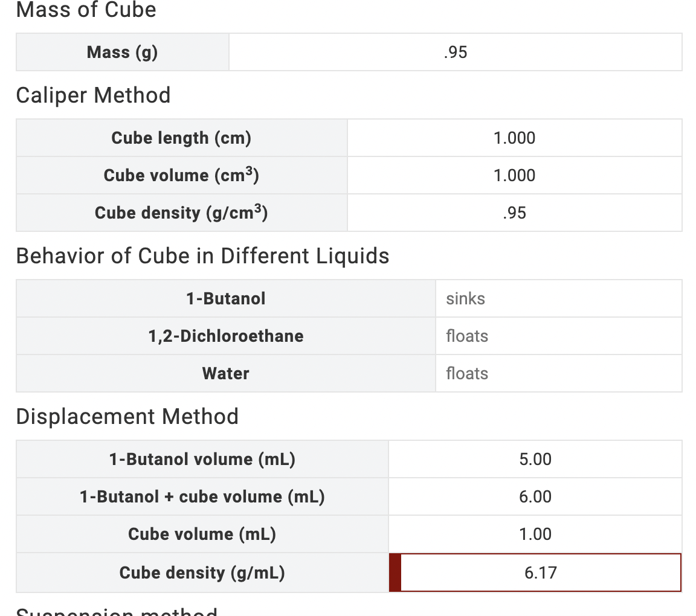
Task: Click the partially visible Suspension method heading
Action: [x=115, y=612]
